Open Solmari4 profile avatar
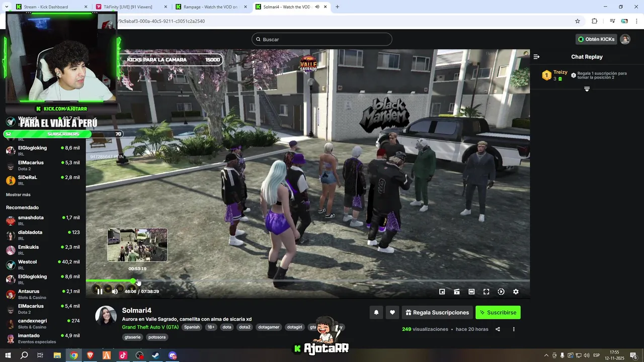Image resolution: width=644 pixels, height=362 pixels. click(106, 316)
